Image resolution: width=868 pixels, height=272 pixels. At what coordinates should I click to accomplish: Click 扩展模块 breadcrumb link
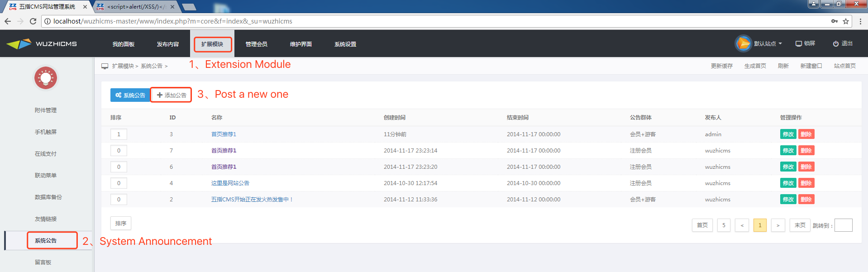(x=123, y=66)
